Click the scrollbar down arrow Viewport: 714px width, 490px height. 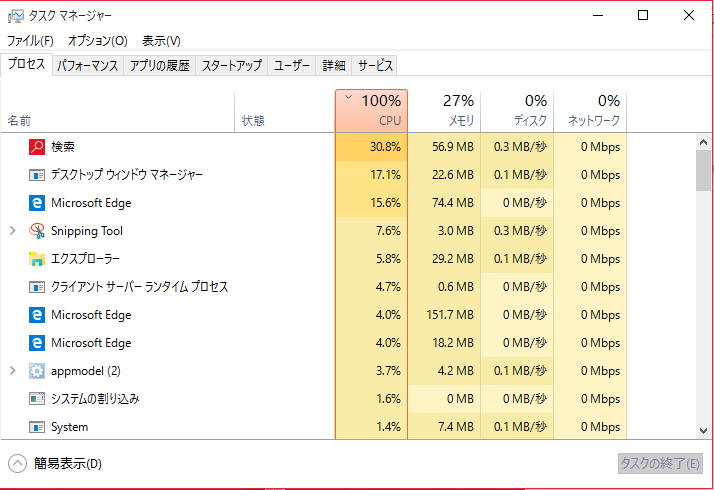[x=704, y=430]
